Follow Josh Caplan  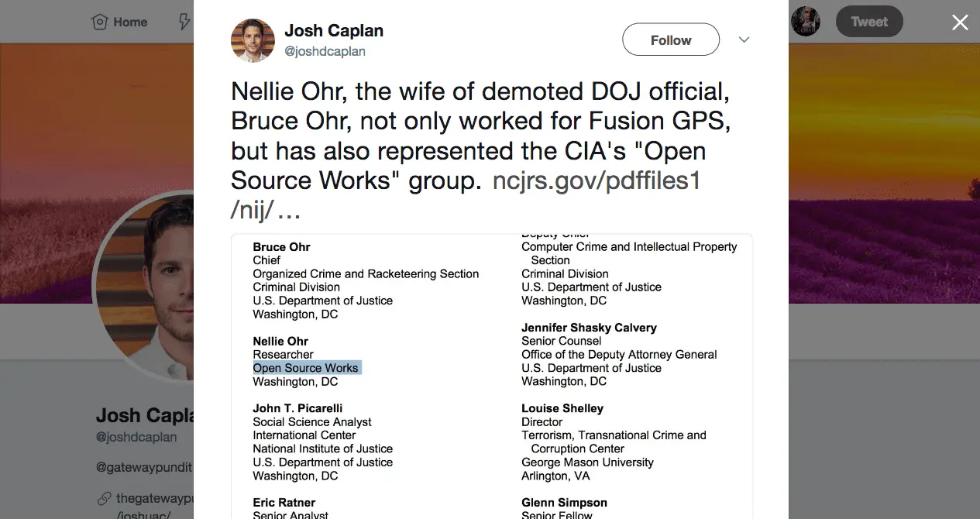point(670,40)
